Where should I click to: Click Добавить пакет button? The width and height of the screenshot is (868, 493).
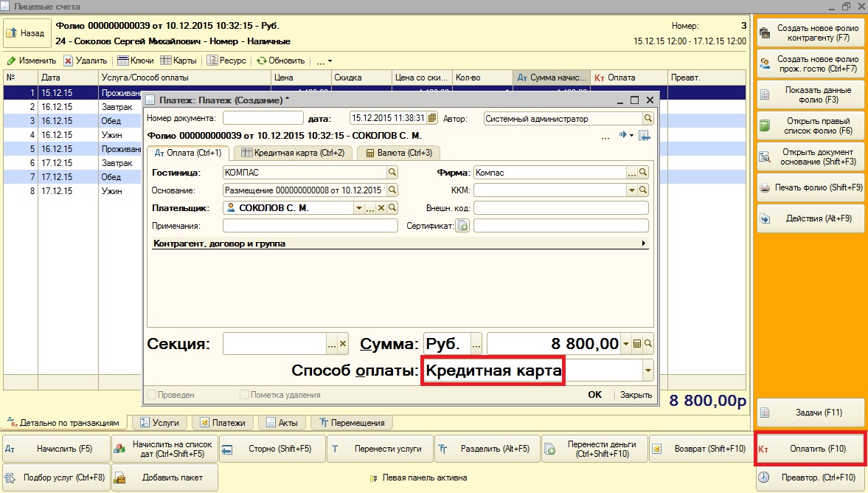click(x=165, y=478)
